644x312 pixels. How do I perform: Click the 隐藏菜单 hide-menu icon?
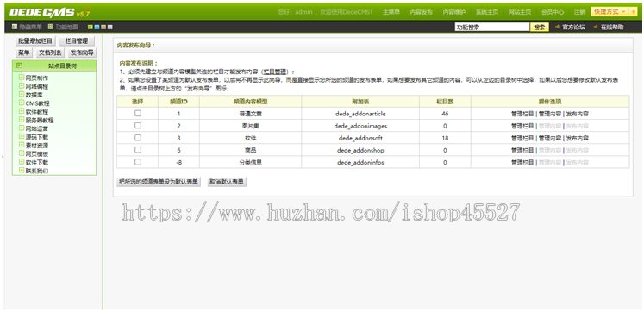(x=15, y=27)
